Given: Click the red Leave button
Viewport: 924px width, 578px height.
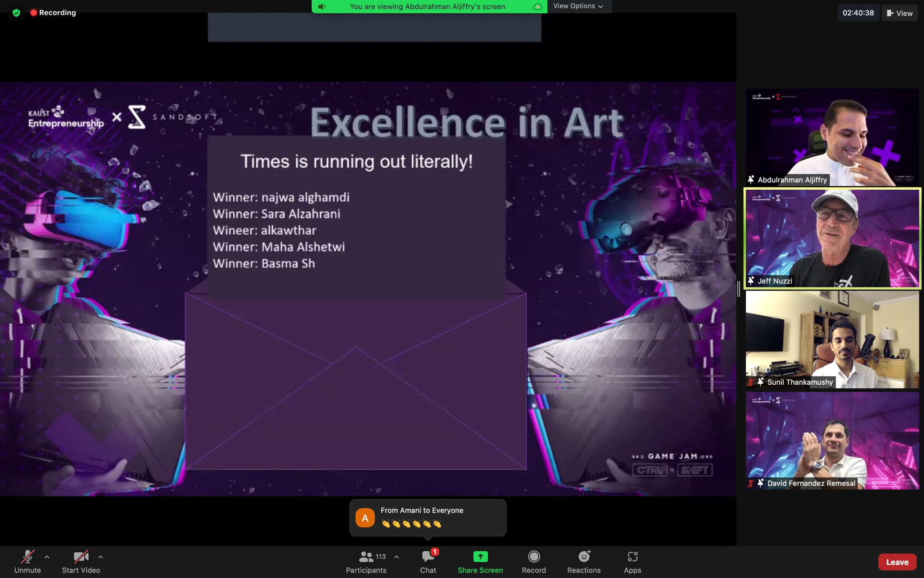Looking at the screenshot, I should [897, 562].
